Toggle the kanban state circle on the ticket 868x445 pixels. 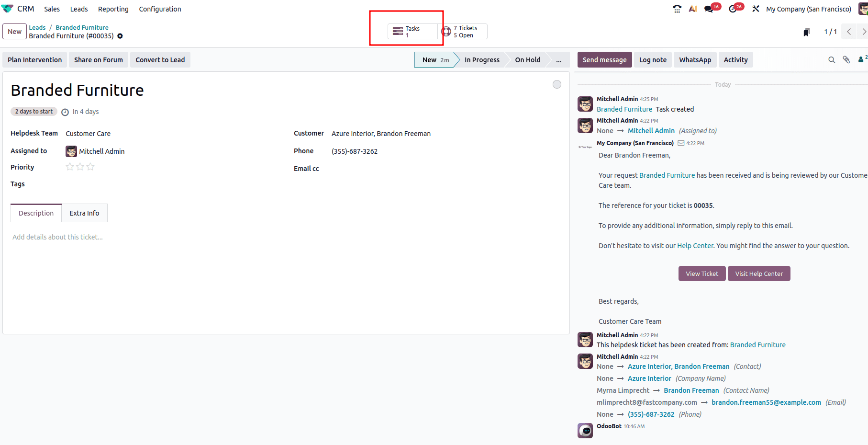[556, 84]
